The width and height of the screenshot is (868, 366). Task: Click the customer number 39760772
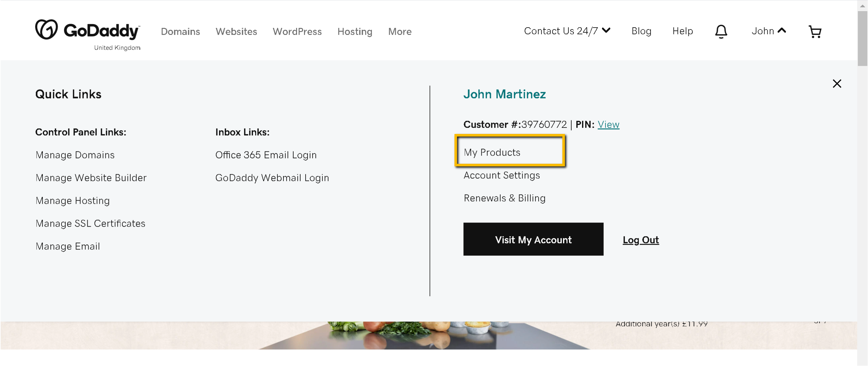click(x=544, y=124)
